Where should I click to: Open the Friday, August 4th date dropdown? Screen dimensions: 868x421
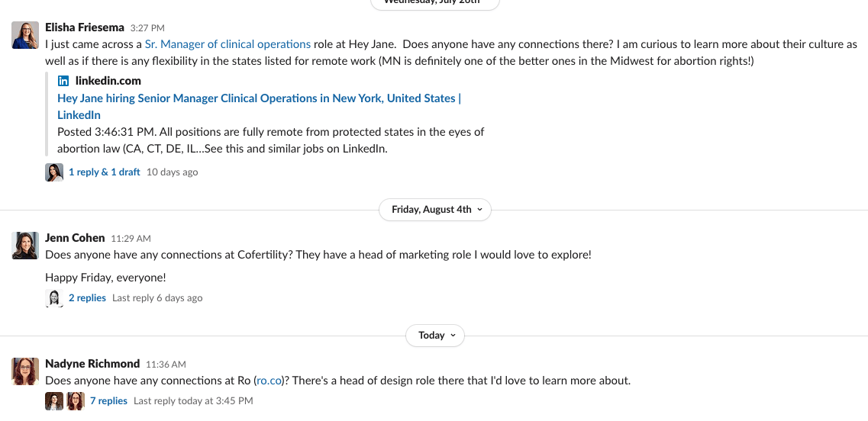tap(435, 210)
